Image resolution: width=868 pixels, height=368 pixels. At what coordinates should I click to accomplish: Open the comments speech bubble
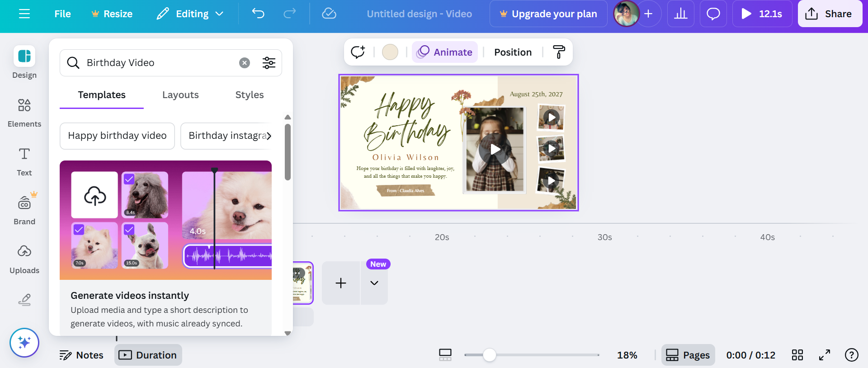coord(713,14)
